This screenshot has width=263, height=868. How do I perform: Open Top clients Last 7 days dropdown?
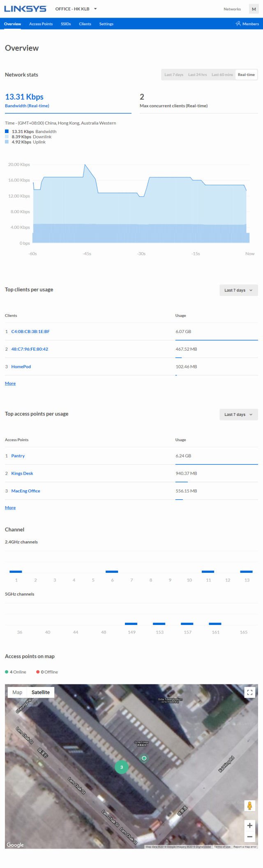[239, 290]
